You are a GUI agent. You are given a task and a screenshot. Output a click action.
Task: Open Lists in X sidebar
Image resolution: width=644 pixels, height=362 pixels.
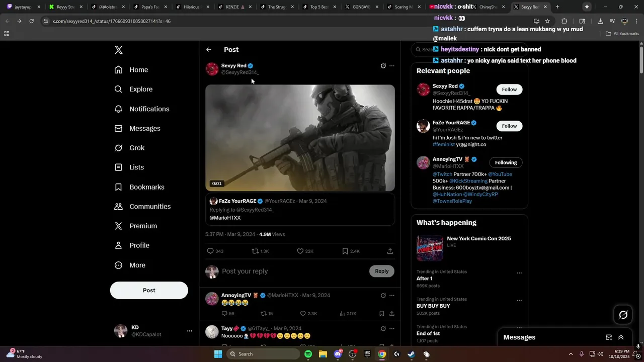coord(129,167)
